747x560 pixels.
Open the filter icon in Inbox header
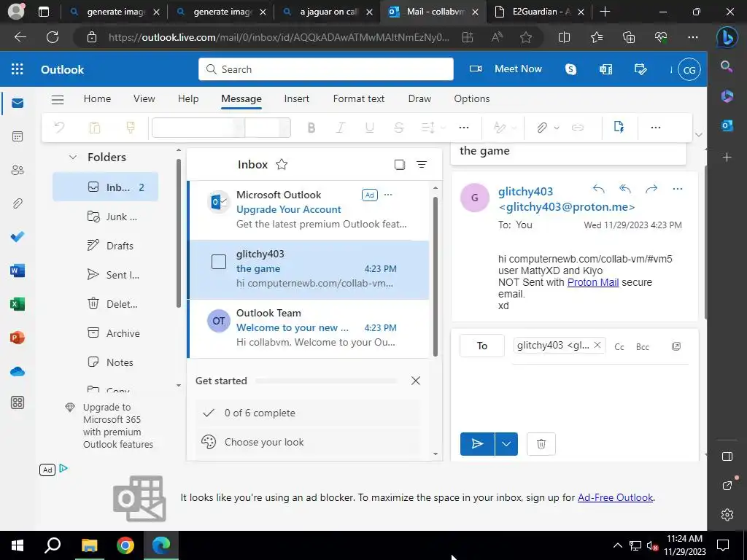tap(422, 165)
